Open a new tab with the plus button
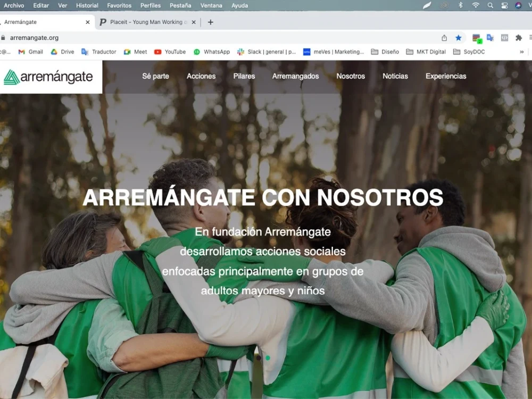 coord(210,22)
